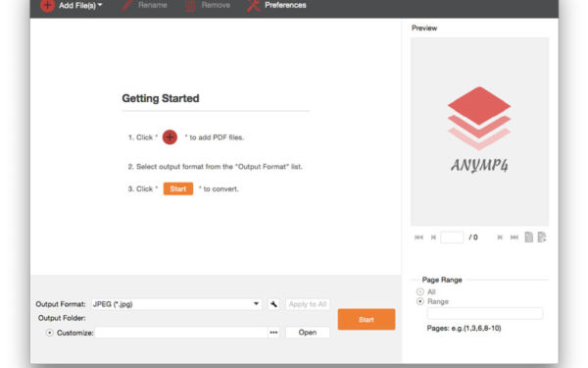Go to next page in preview
This screenshot has height=368, width=588.
coord(500,237)
